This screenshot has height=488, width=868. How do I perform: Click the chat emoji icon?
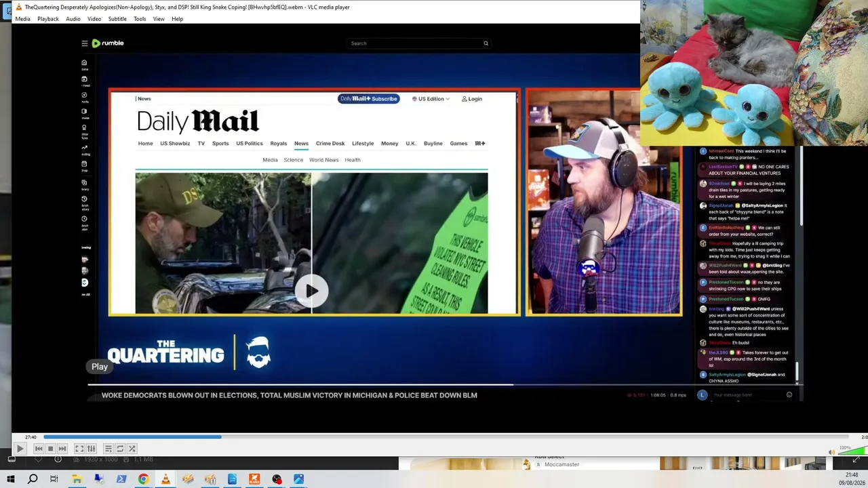[x=789, y=395]
